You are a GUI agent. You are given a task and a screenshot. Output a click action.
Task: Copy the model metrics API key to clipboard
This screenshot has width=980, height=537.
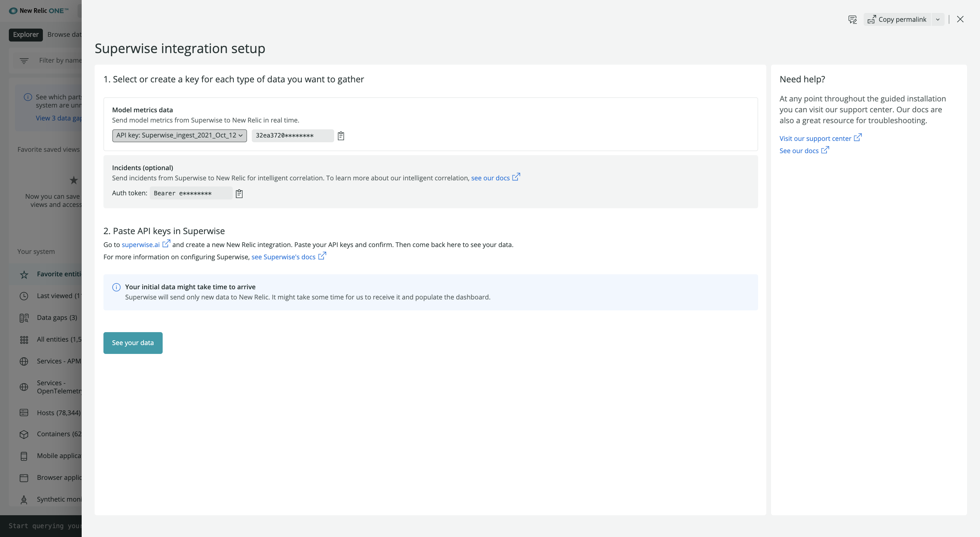pos(341,136)
